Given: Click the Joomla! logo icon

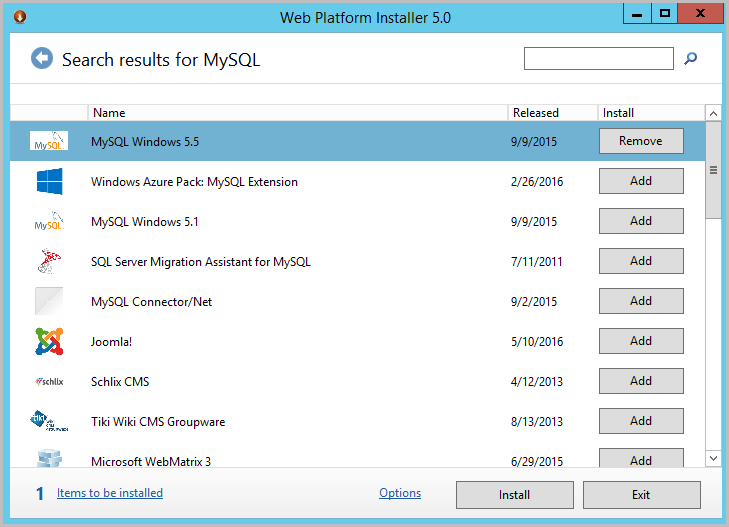Looking at the screenshot, I should point(49,342).
